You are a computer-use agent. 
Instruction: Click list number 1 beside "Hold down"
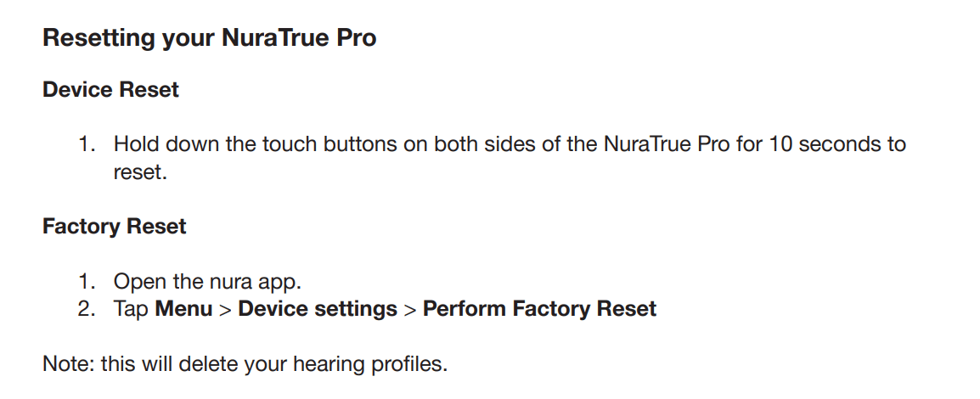86,144
